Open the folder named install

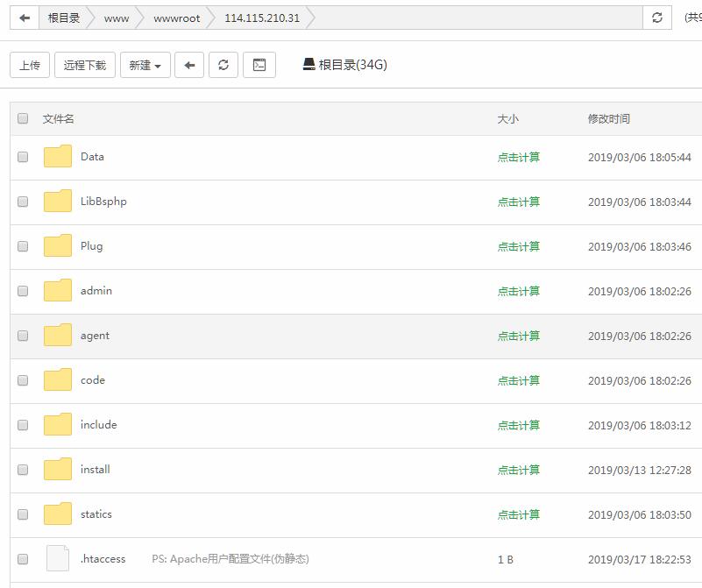pos(95,470)
